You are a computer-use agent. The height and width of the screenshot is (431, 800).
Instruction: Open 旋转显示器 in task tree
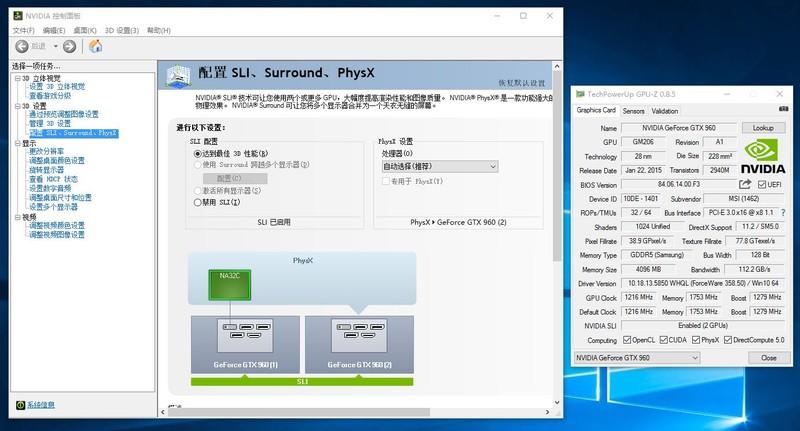(x=46, y=170)
